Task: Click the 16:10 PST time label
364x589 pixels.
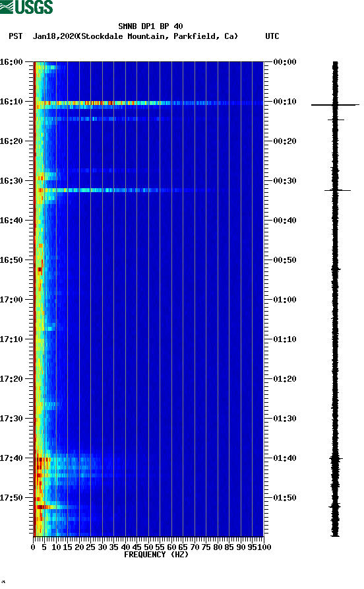Action: [11, 102]
